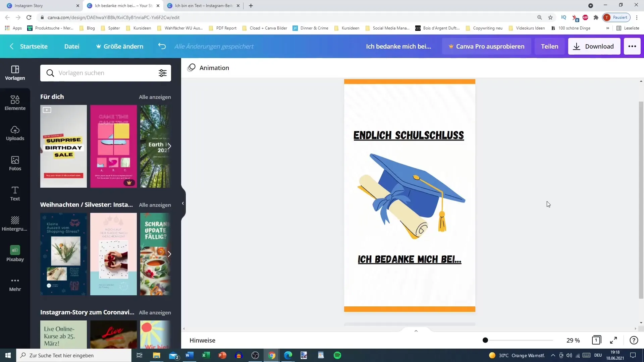Open the Uploads sidebar panel
Viewport: 644px width, 362px height.
pos(15,133)
